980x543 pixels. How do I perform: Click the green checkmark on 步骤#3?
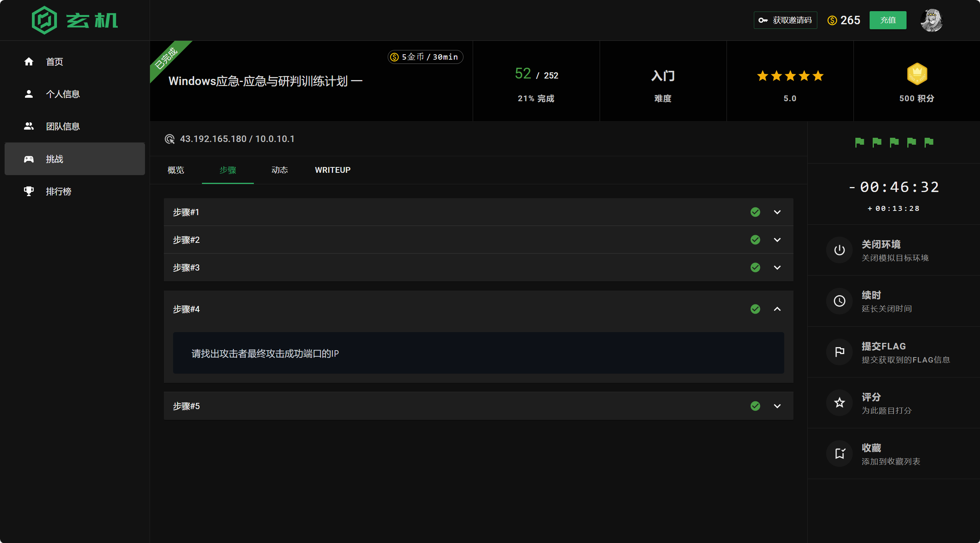click(x=755, y=267)
